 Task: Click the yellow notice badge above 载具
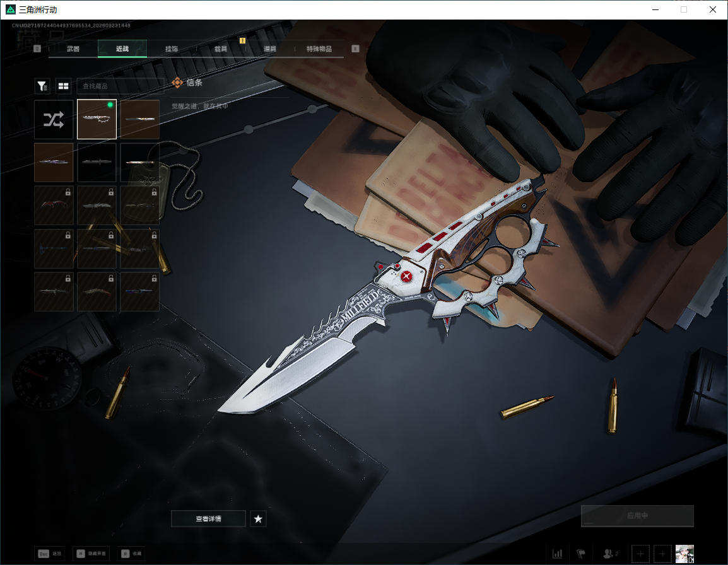point(242,40)
